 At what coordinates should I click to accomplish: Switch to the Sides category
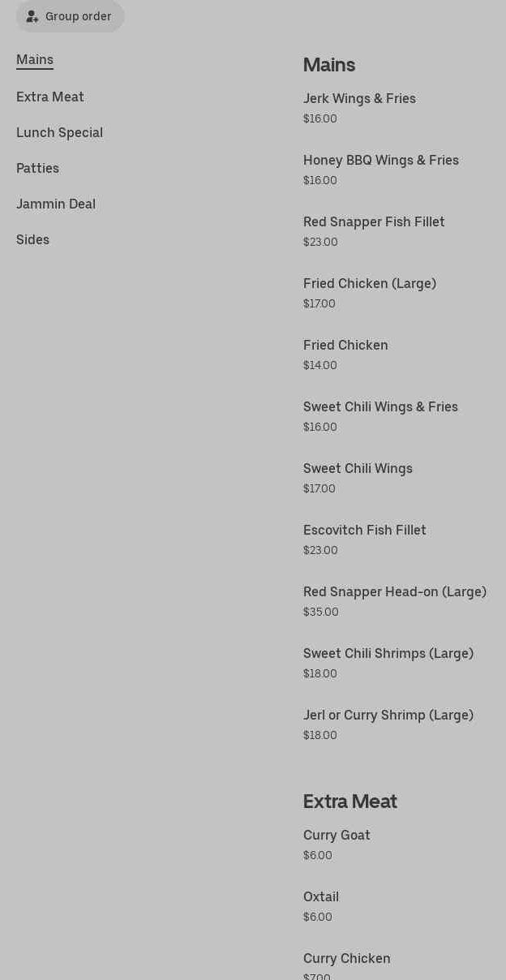32,240
